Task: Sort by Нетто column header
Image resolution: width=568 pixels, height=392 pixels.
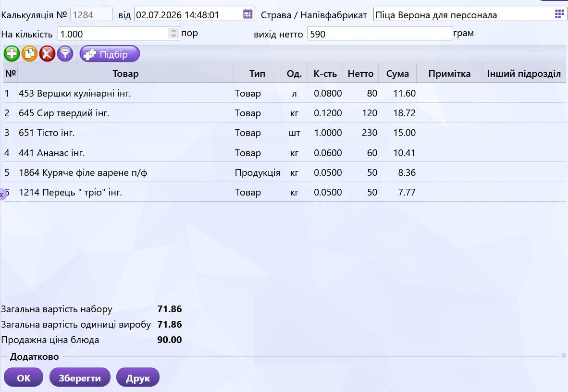Action: (x=360, y=73)
